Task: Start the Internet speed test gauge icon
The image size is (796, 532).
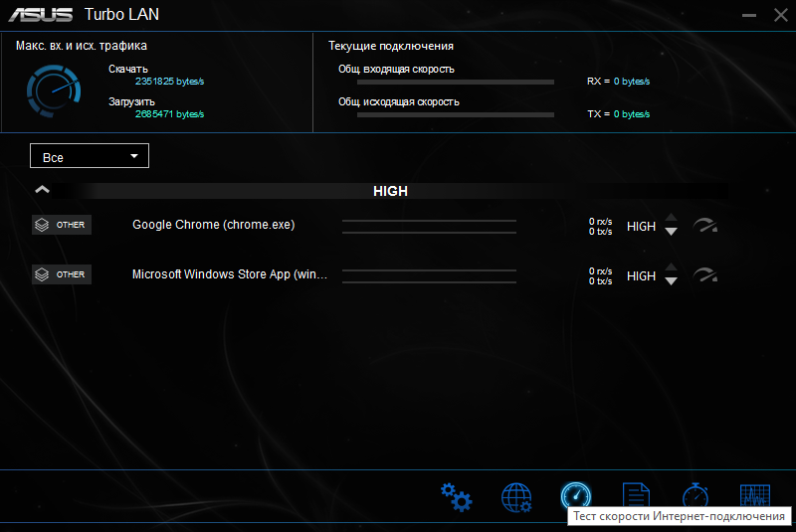Action: click(576, 495)
